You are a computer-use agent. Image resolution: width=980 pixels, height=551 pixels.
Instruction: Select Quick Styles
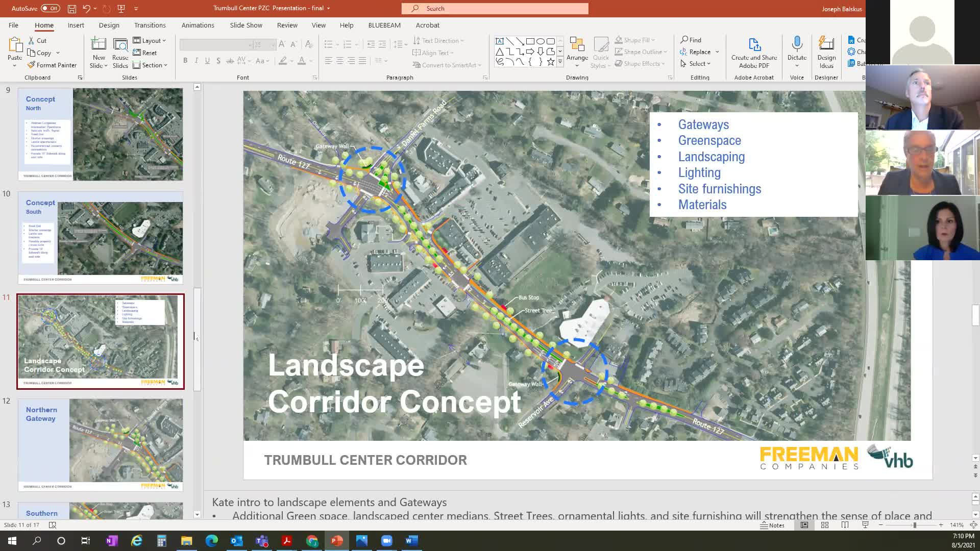point(601,53)
